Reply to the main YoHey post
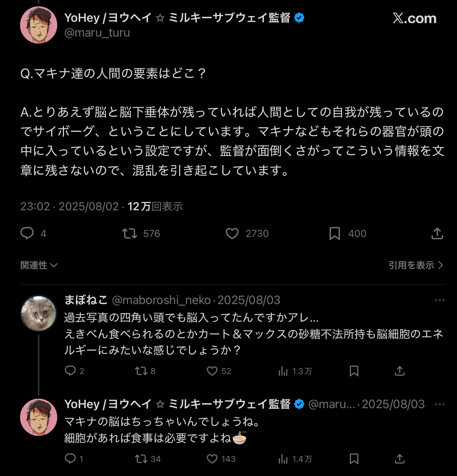The width and height of the screenshot is (457, 476). tap(27, 233)
